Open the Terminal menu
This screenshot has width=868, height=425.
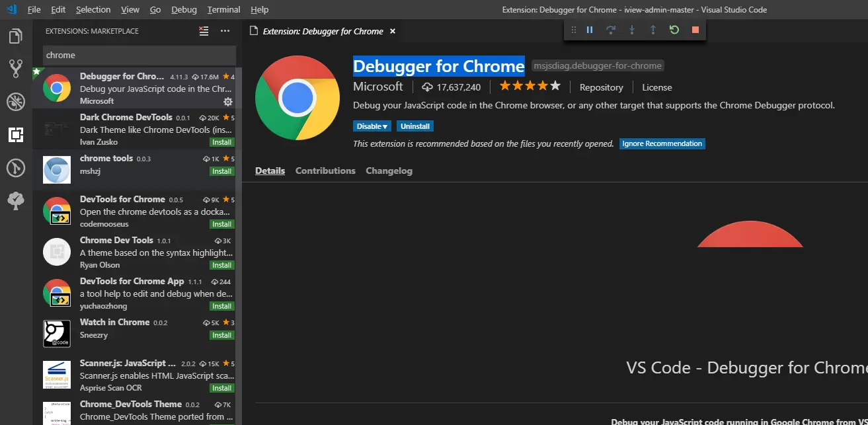(x=223, y=10)
